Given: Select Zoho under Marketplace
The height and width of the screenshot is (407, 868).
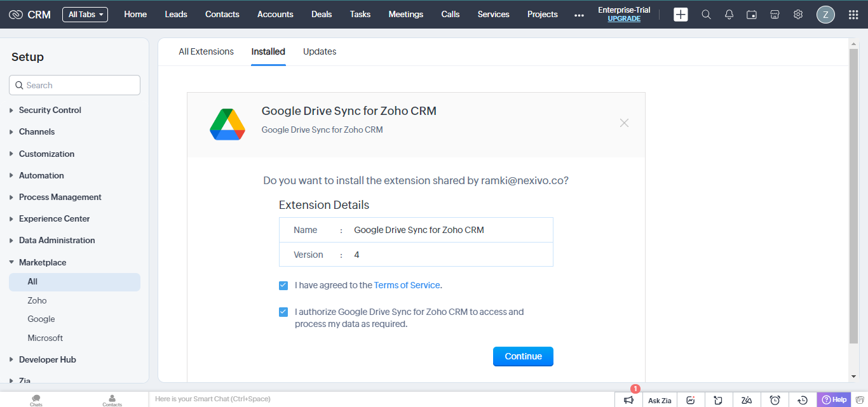Looking at the screenshot, I should click(37, 300).
